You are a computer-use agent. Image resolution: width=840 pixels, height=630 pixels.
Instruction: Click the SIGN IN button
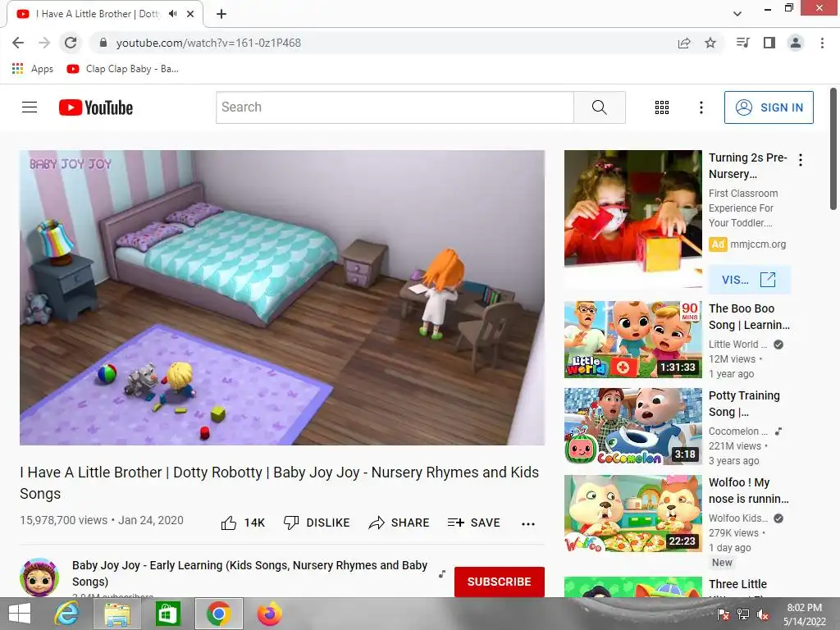pyautogui.click(x=769, y=107)
